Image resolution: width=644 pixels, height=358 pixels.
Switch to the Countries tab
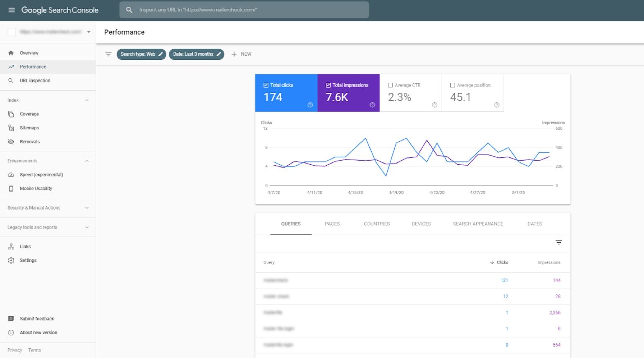[377, 224]
